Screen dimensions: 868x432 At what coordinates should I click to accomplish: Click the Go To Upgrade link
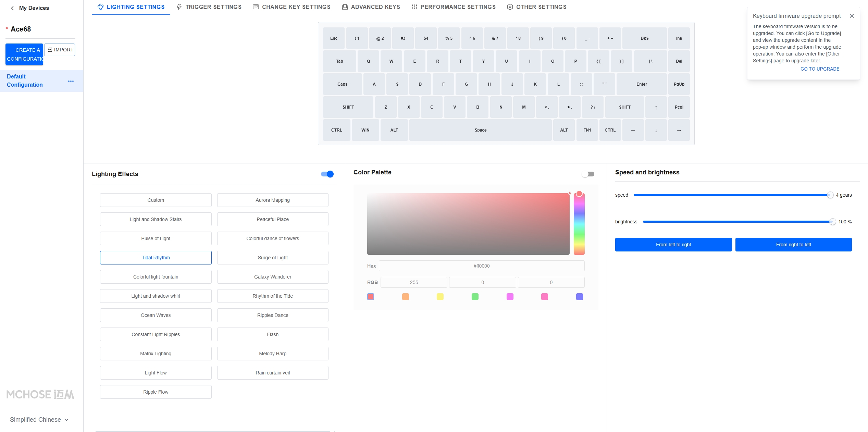(820, 69)
